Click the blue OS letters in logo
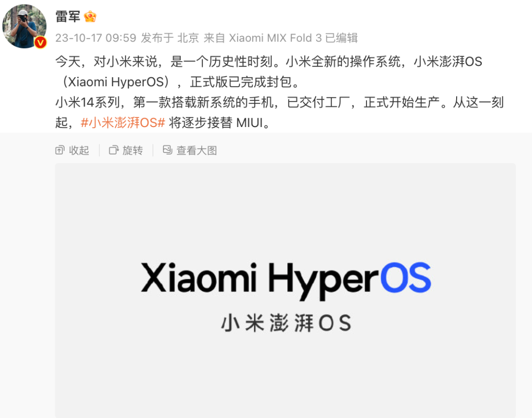Screen dimensions: 532x418 point(405,277)
